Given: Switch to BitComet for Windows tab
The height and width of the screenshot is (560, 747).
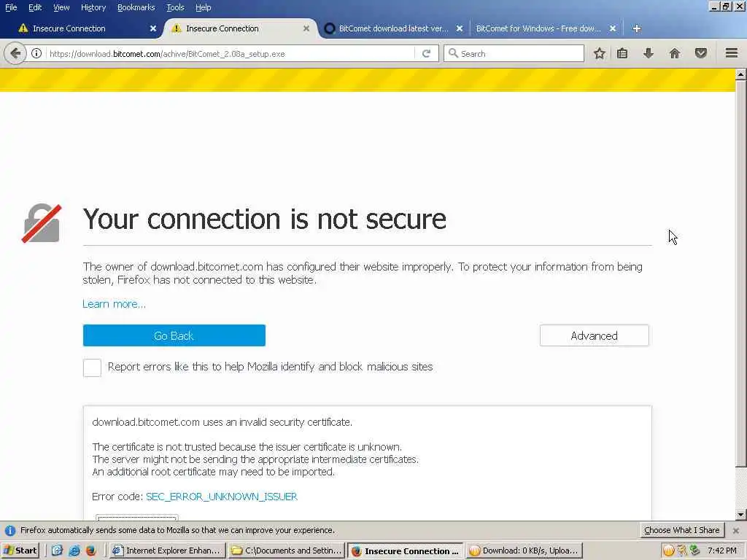Looking at the screenshot, I should pyautogui.click(x=546, y=28).
